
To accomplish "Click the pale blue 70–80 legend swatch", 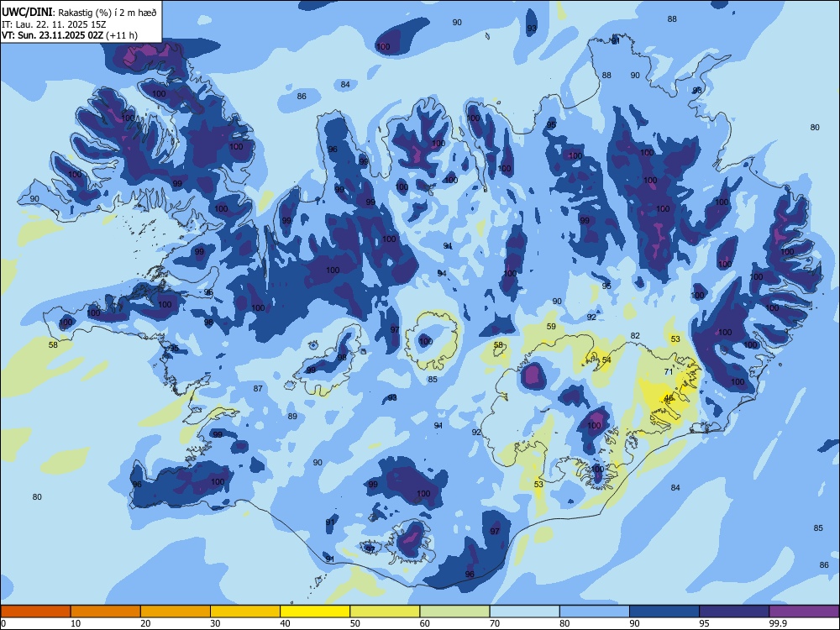I will tap(525, 612).
